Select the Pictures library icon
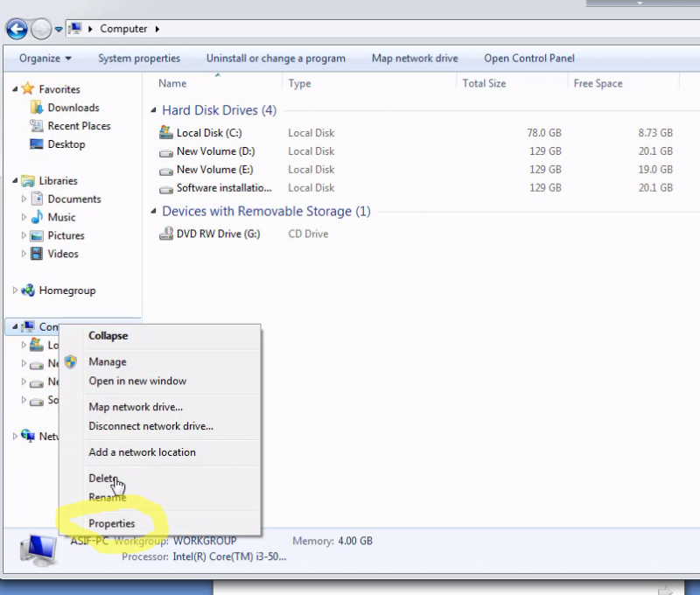Viewport: 700px width, 595px height. click(37, 235)
